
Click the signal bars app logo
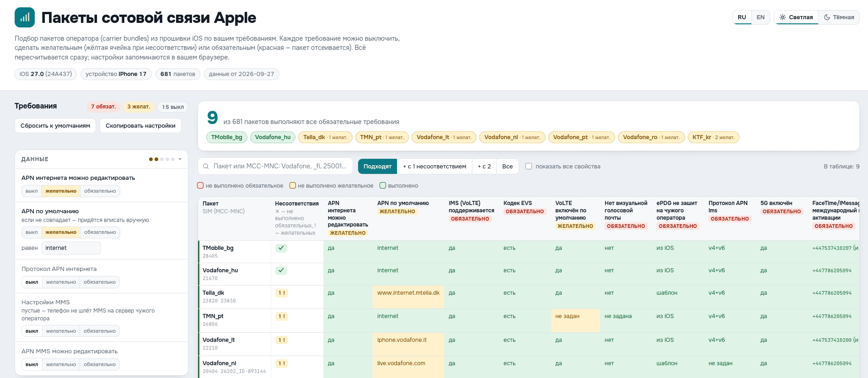25,17
